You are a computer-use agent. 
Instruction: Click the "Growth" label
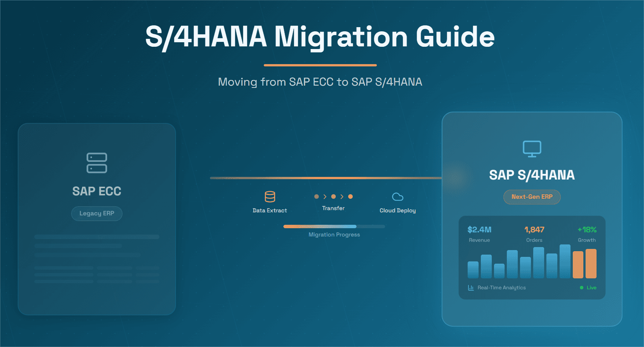point(587,240)
